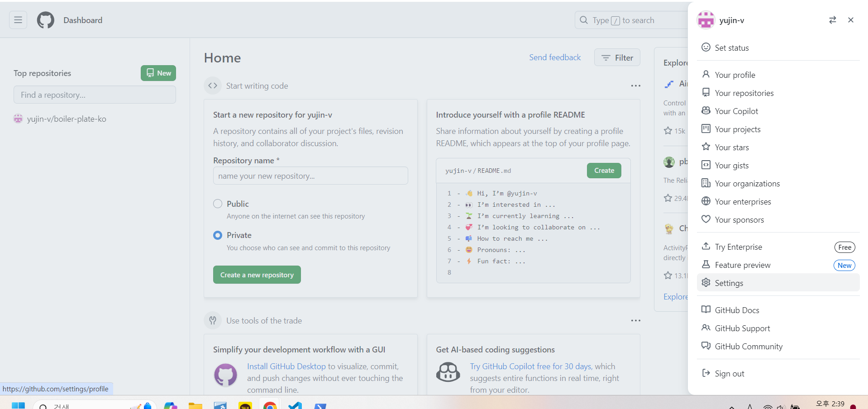Click the Use tools of the trade icon
Viewport: 868px width, 409px height.
[x=213, y=320]
